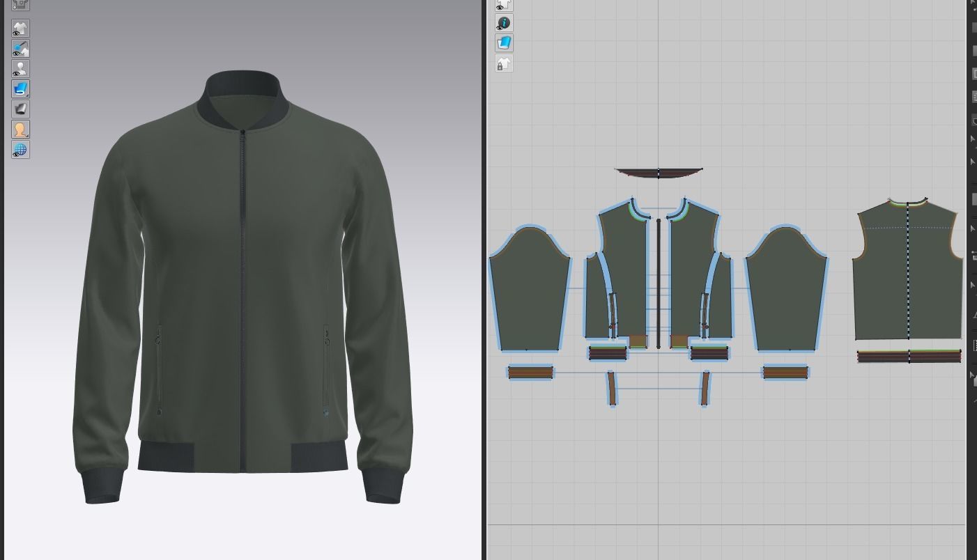This screenshot has width=977, height=560.
Task: Click the front zipper on the 3D jacket
Action: (x=243, y=300)
